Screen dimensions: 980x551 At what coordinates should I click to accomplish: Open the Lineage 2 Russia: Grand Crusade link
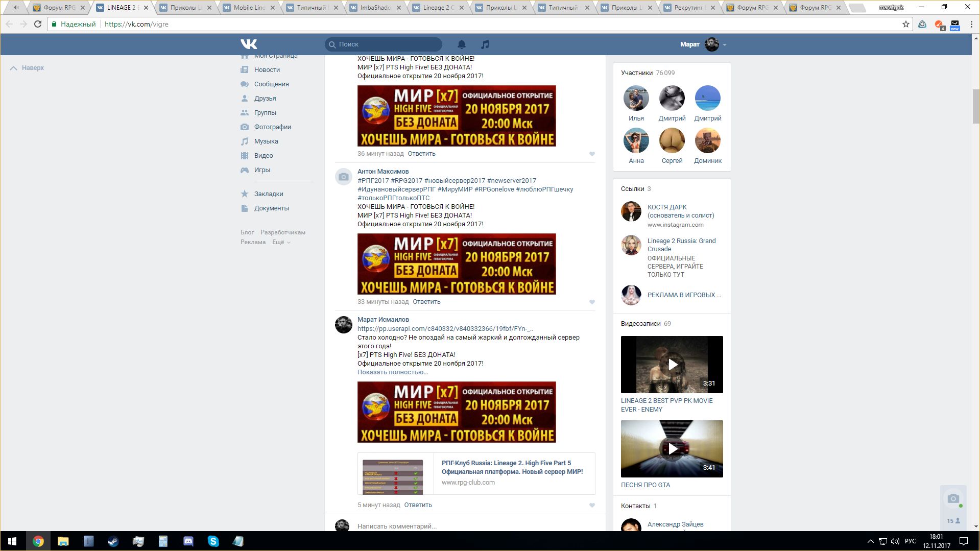(681, 245)
